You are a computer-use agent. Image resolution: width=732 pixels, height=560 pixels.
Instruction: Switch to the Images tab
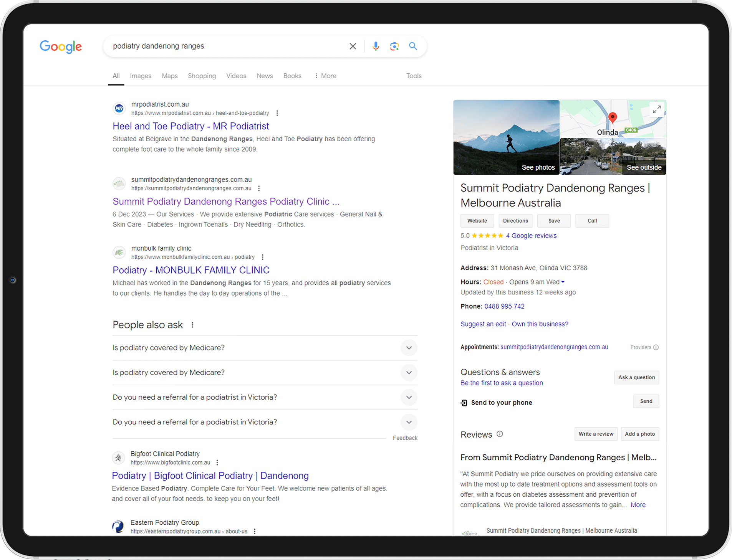(x=141, y=76)
